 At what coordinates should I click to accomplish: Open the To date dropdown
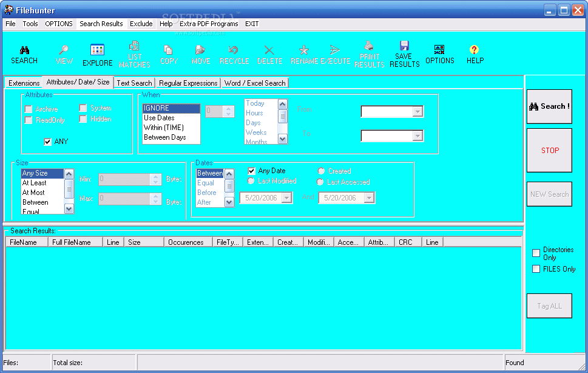pyautogui.click(x=417, y=136)
